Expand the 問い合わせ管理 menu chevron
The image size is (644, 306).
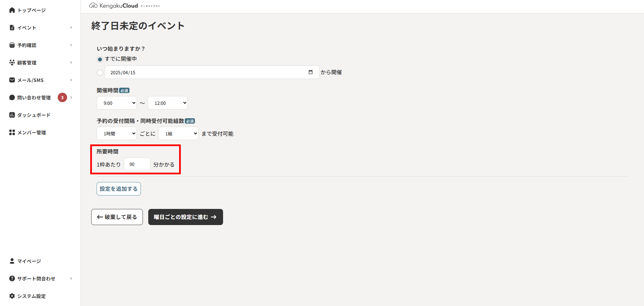click(x=71, y=97)
